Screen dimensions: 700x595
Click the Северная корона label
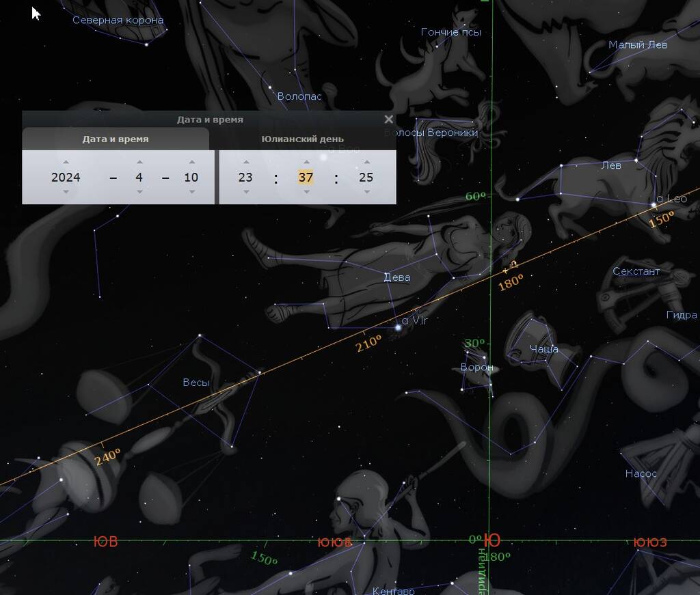pyautogui.click(x=118, y=20)
